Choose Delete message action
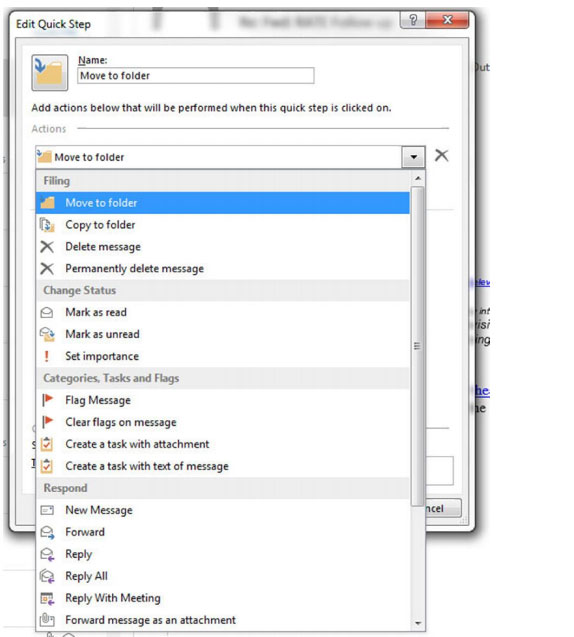The height and width of the screenshot is (637, 574). 223,247
